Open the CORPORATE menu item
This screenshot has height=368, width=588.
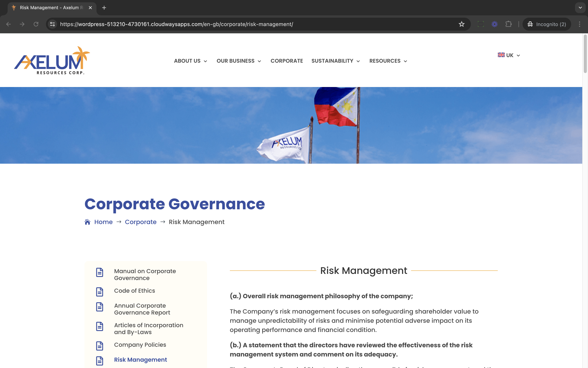pos(287,61)
